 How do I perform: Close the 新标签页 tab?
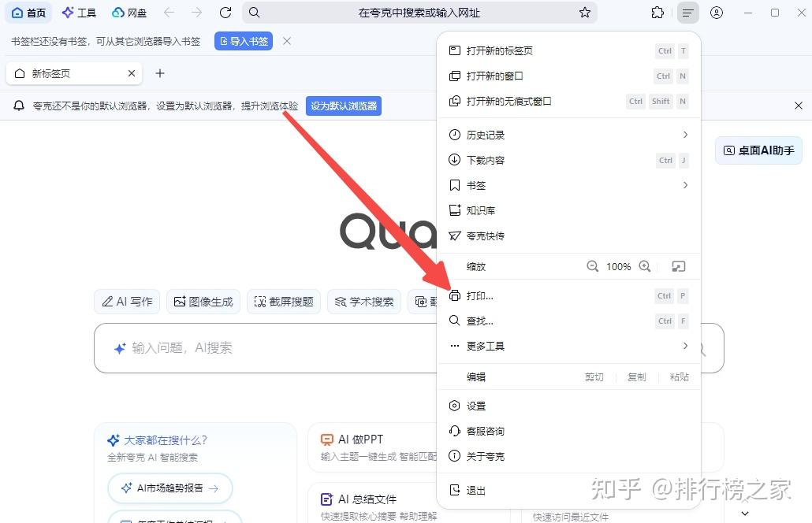[x=132, y=73]
